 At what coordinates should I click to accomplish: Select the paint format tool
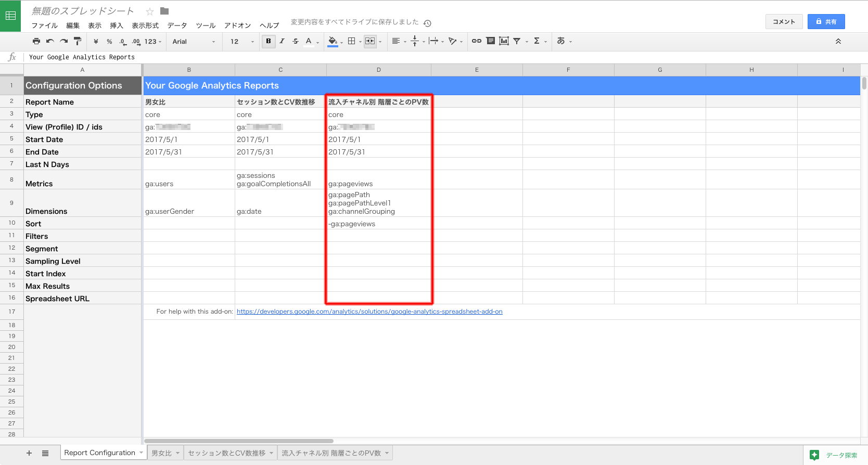(78, 41)
